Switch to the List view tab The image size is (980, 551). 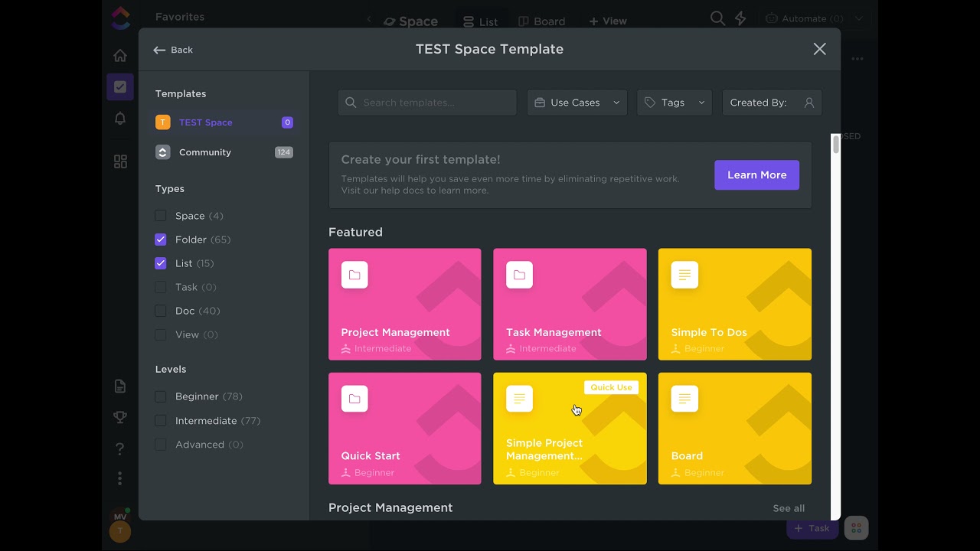tap(480, 21)
